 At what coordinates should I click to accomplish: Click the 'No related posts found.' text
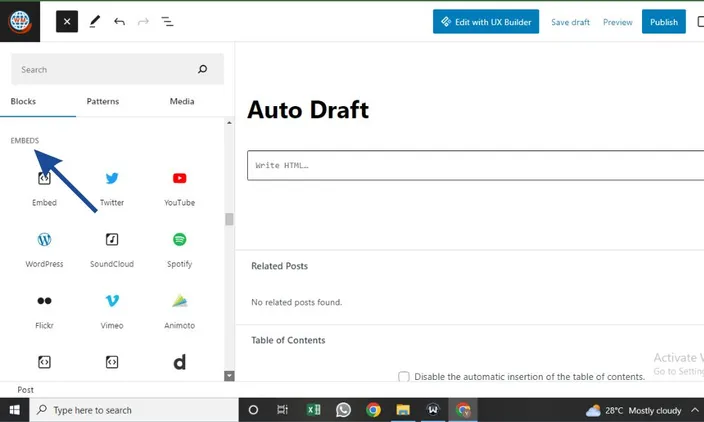pos(296,303)
